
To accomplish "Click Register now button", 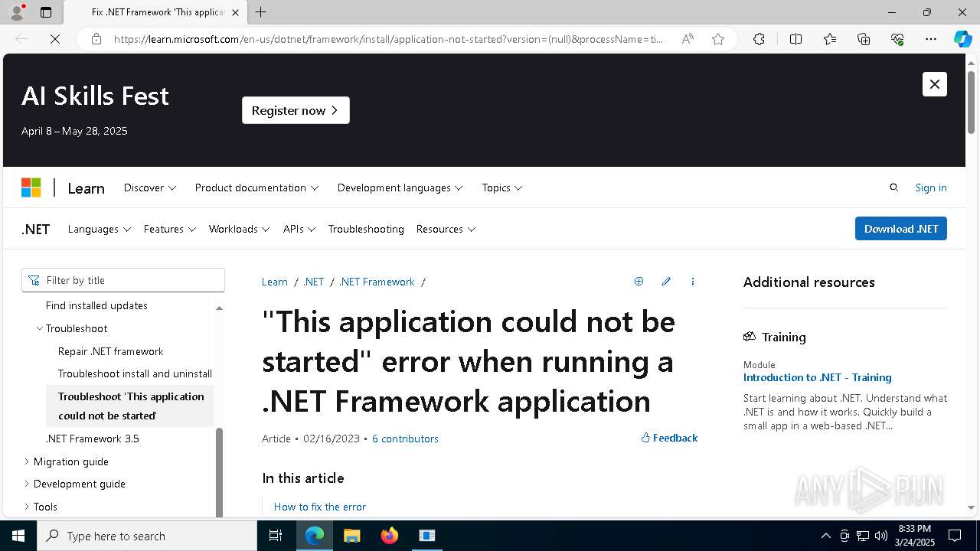I will pos(296,110).
